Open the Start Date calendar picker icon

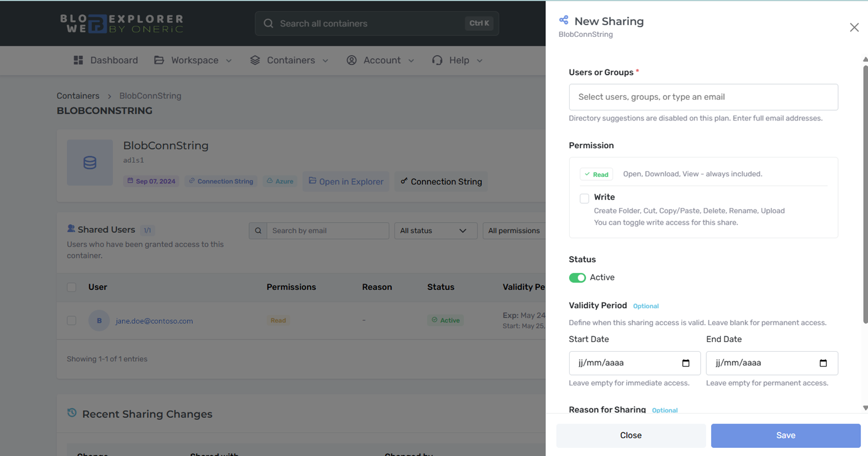686,363
